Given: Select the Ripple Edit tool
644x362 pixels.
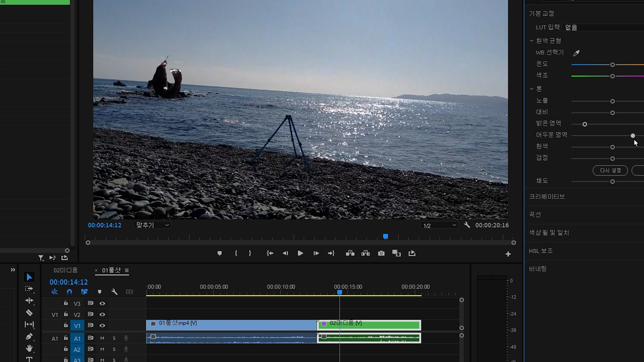Looking at the screenshot, I should click(29, 301).
